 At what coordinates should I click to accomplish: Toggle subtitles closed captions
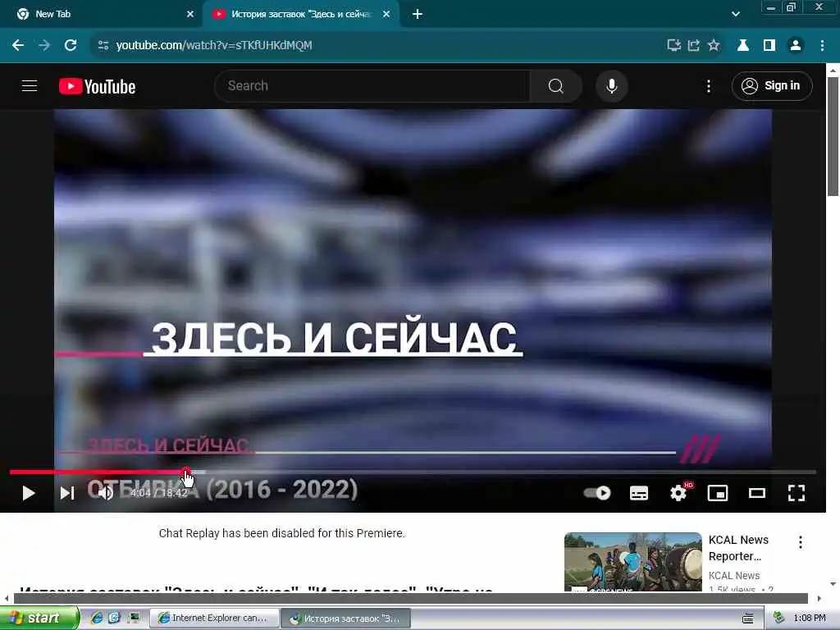point(638,493)
